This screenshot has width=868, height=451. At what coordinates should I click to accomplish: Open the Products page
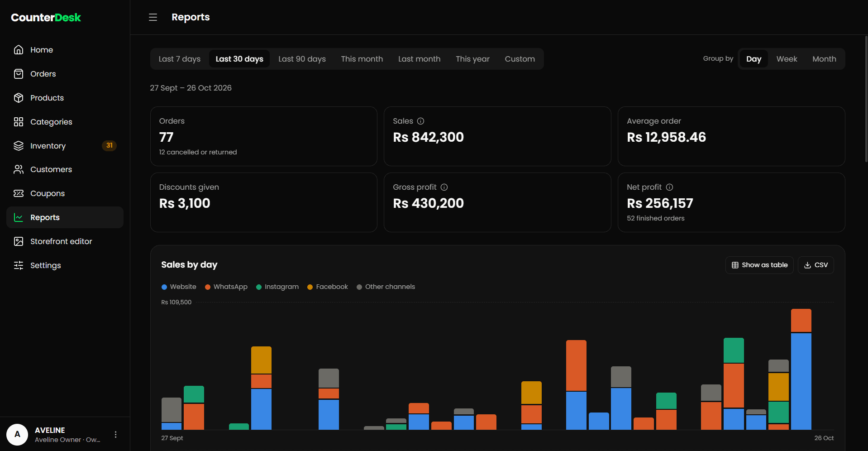tap(65, 98)
